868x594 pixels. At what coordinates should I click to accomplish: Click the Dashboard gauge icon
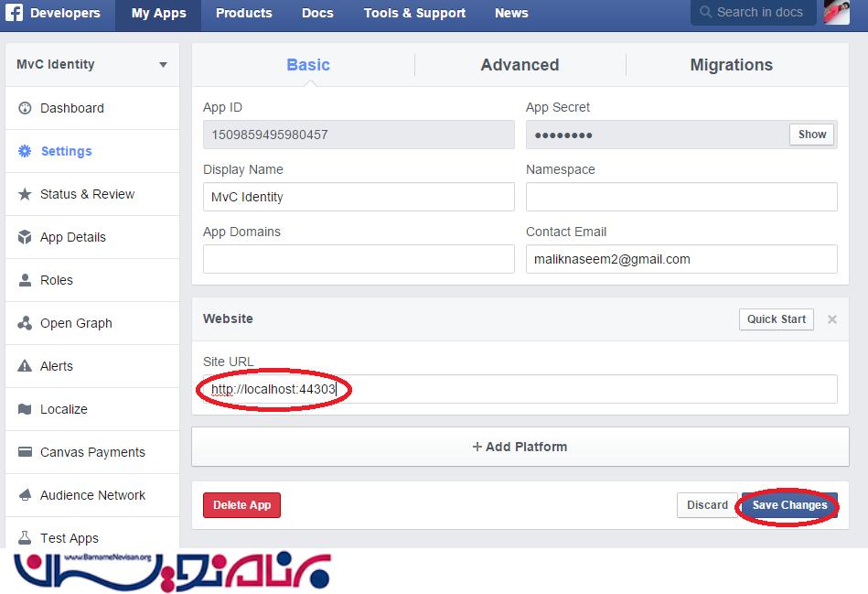pyautogui.click(x=25, y=108)
